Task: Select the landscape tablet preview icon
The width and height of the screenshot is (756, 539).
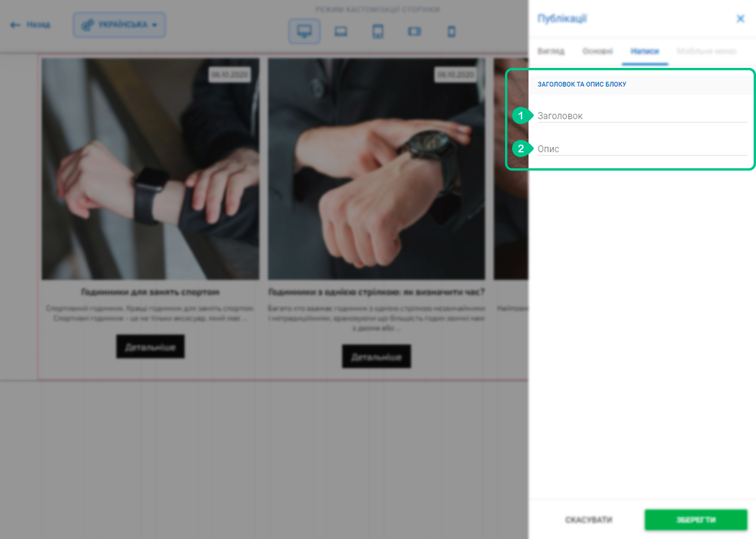Action: tap(414, 32)
